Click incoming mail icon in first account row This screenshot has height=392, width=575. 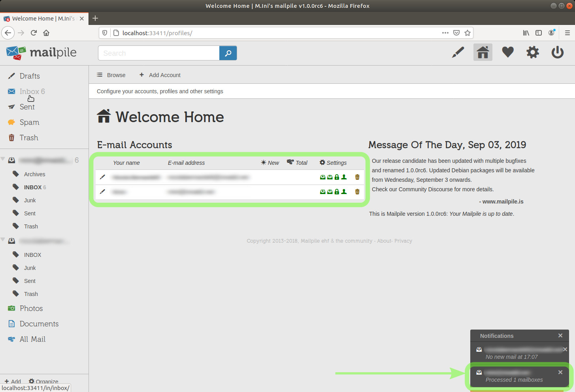(322, 177)
